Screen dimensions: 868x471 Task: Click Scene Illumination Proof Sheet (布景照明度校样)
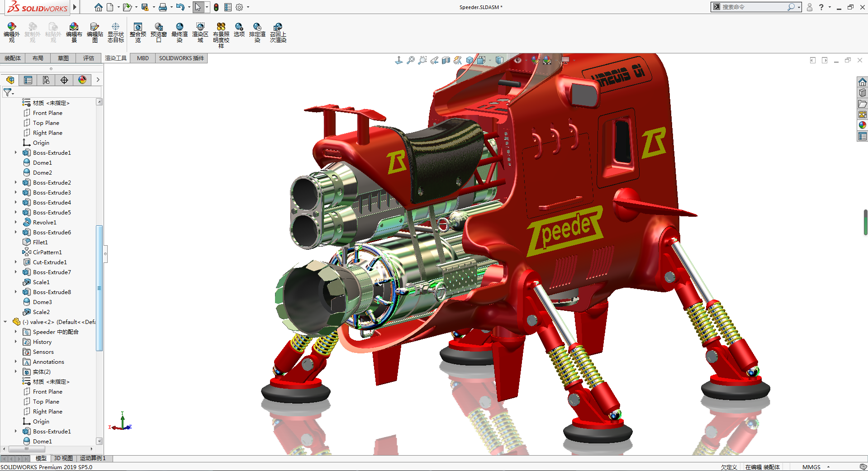tap(221, 35)
